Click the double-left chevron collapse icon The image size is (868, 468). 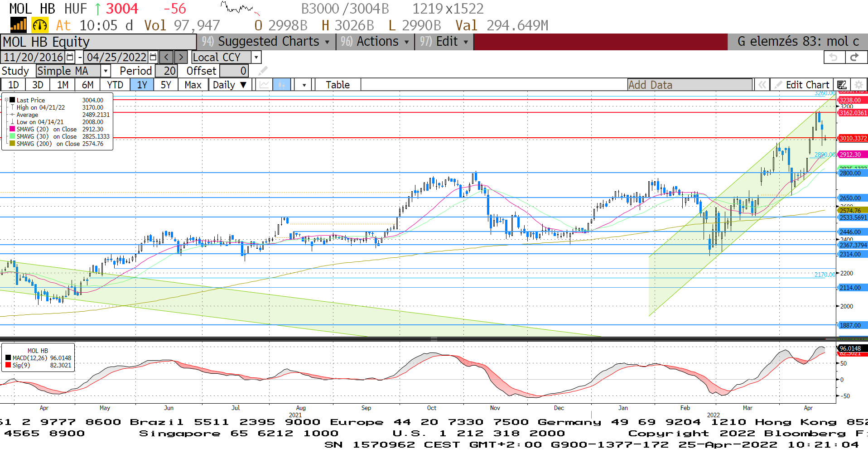(762, 85)
